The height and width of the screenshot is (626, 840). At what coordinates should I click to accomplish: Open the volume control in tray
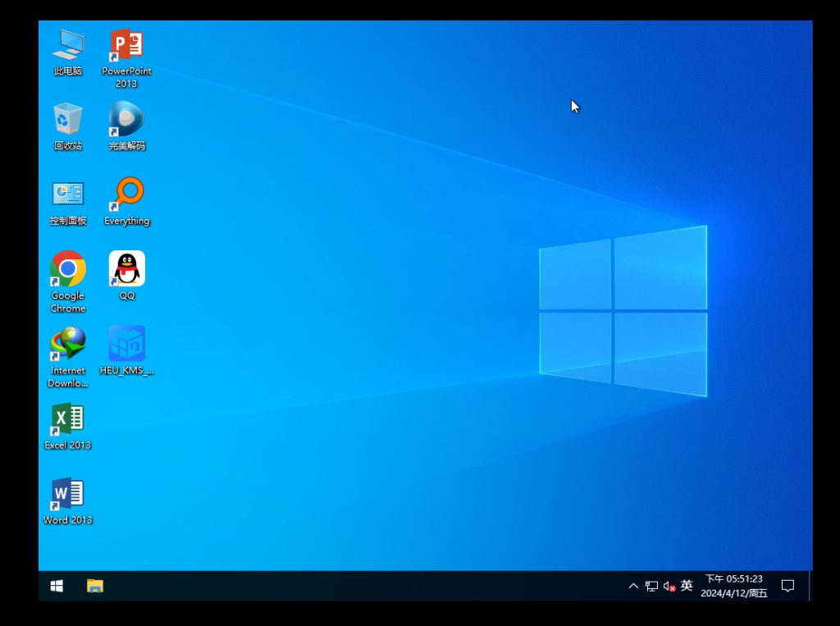(x=669, y=586)
